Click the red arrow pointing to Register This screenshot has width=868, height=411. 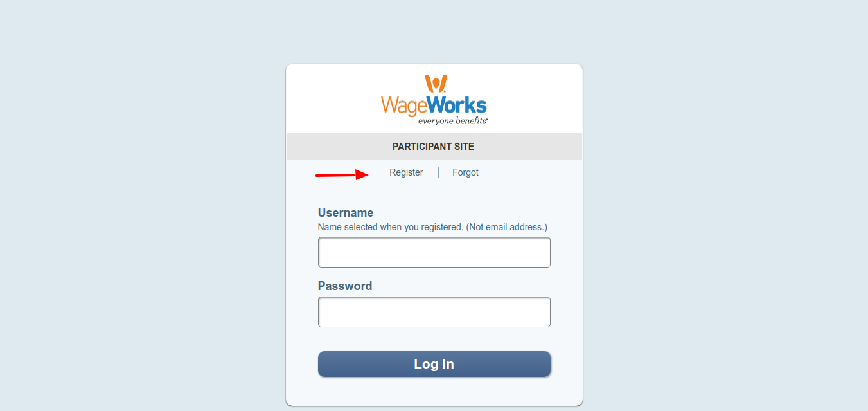(x=342, y=174)
